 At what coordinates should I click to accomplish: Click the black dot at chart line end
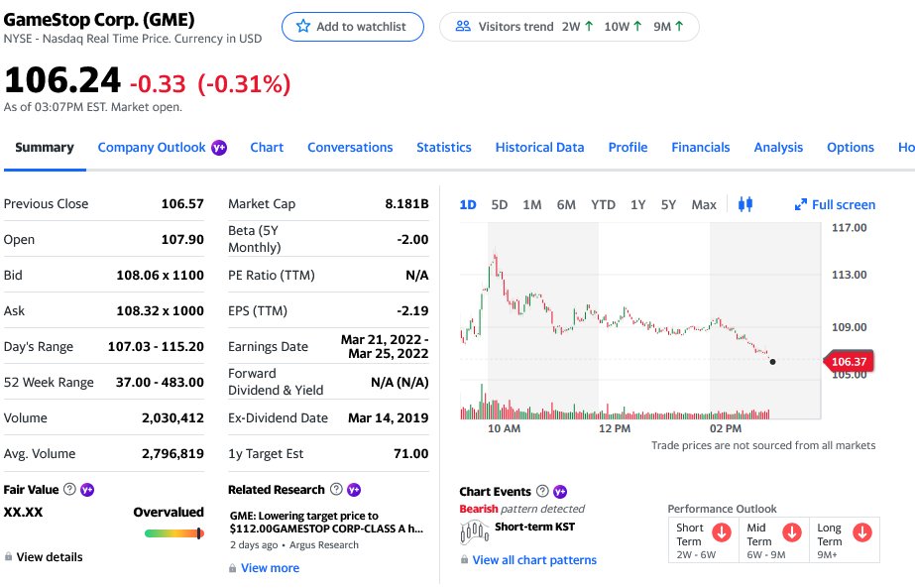[x=772, y=362]
